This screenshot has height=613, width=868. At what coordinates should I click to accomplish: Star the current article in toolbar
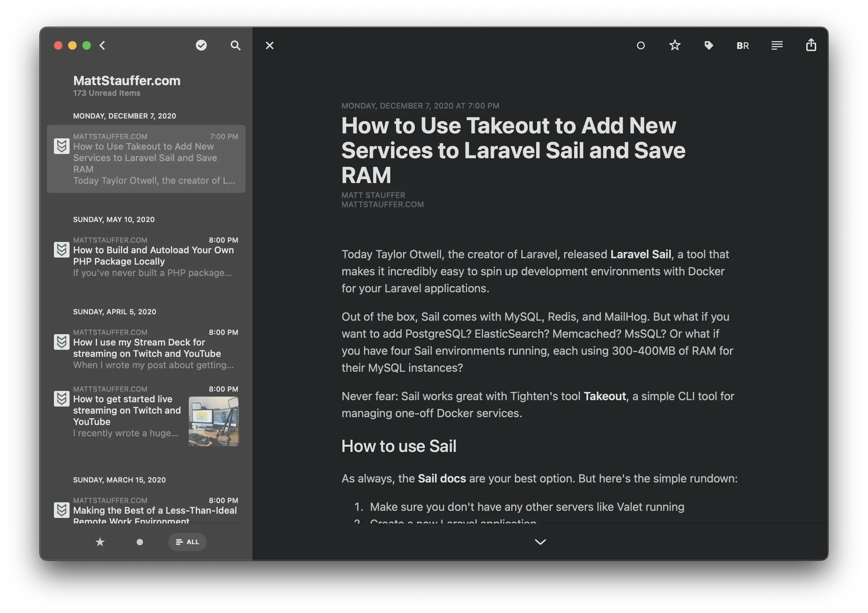click(675, 45)
